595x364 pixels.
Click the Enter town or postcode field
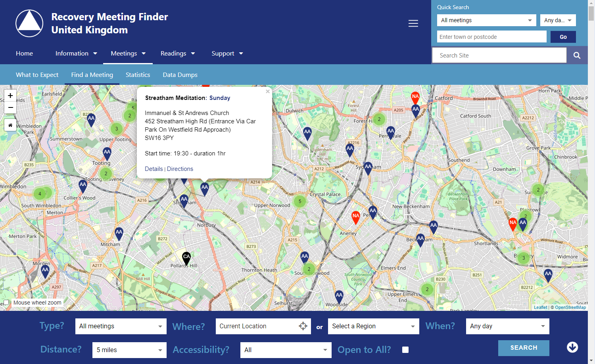tap(491, 37)
